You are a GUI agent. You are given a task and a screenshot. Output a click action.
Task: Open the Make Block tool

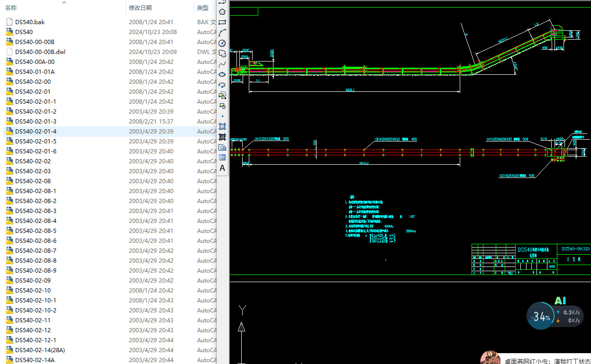[x=222, y=106]
